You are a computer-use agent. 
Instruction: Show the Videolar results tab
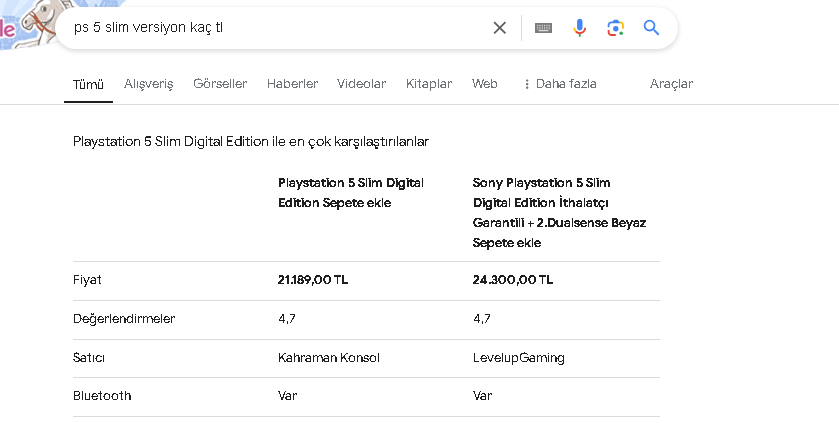(x=361, y=84)
